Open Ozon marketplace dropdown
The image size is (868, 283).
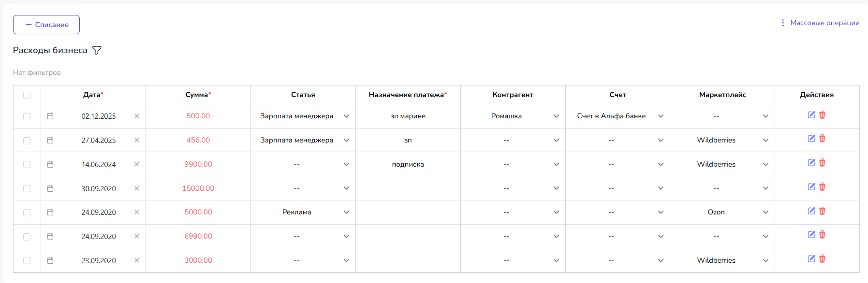765,212
